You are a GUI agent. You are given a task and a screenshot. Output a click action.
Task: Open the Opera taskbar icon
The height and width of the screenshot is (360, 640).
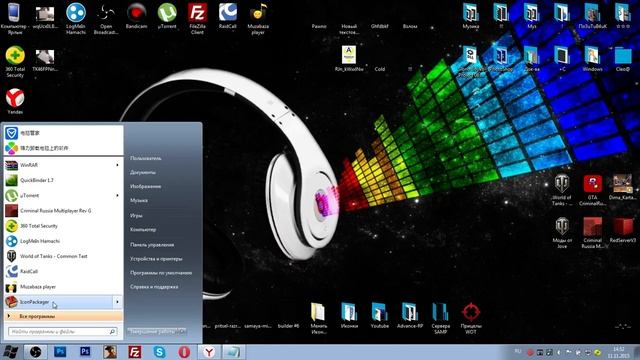coord(184,351)
